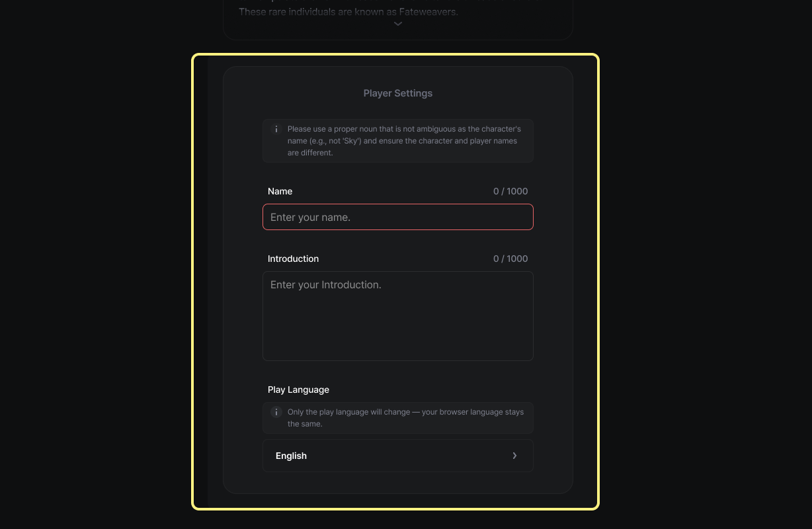Image resolution: width=812 pixels, height=529 pixels.
Task: Click the 'Name' field label
Action: 280,191
